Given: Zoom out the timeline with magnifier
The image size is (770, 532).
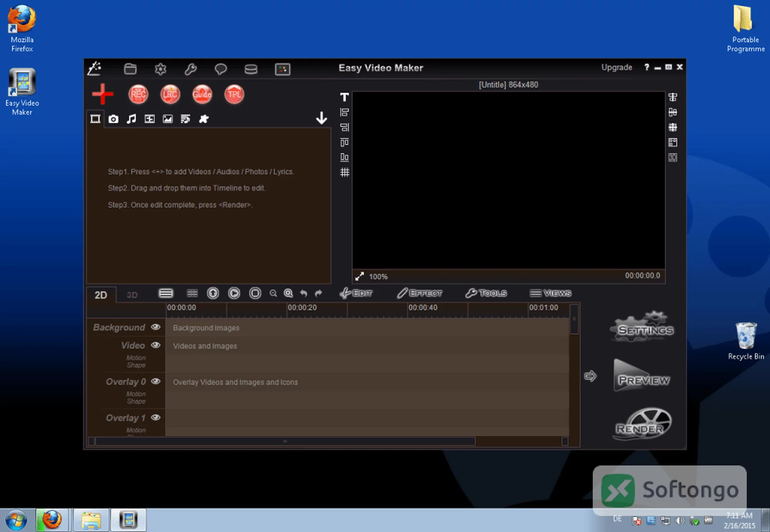Looking at the screenshot, I should pyautogui.click(x=273, y=293).
